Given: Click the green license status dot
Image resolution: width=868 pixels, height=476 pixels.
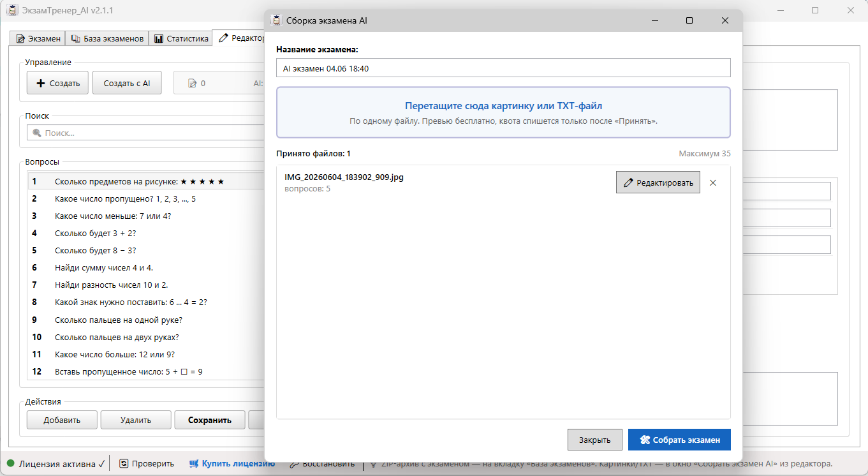Looking at the screenshot, I should coord(10,463).
